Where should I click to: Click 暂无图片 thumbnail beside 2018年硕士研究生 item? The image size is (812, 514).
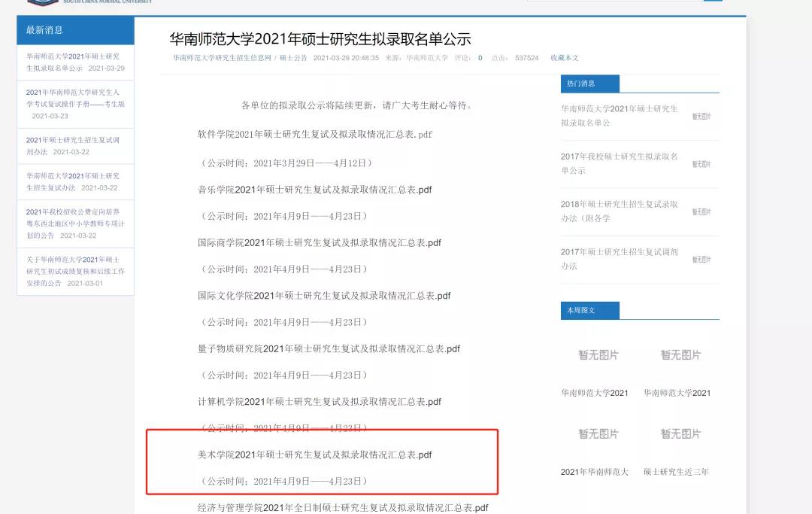click(701, 212)
